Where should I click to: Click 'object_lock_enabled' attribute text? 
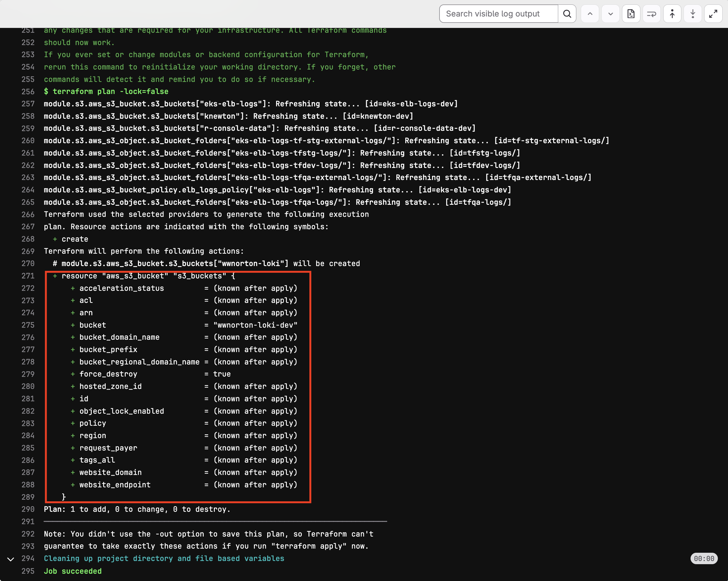(x=122, y=411)
